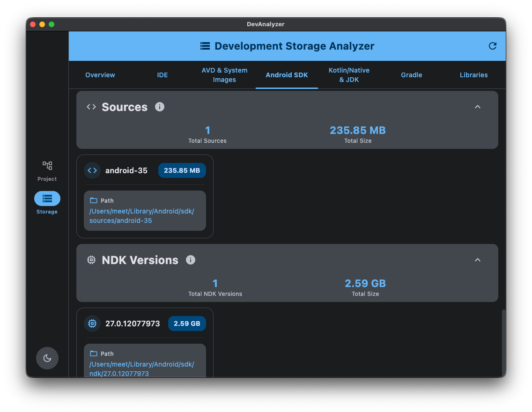
Task: Show info for NDK Versions section
Action: [190, 260]
